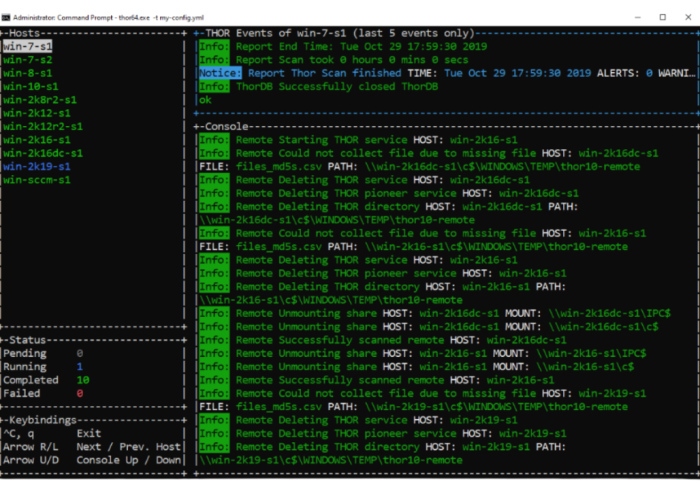This screenshot has width=700, height=500.
Task: Click the Unmounting share line for \\win-2k16dc-s1\IPC$
Action: [x=435, y=313]
